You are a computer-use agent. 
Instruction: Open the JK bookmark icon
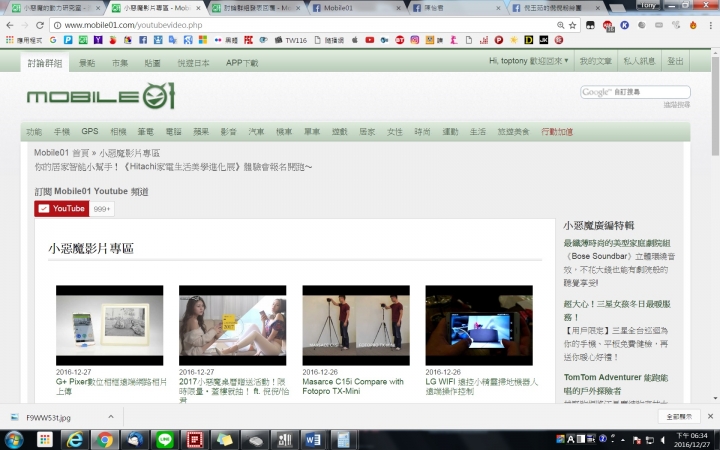coord(544,40)
